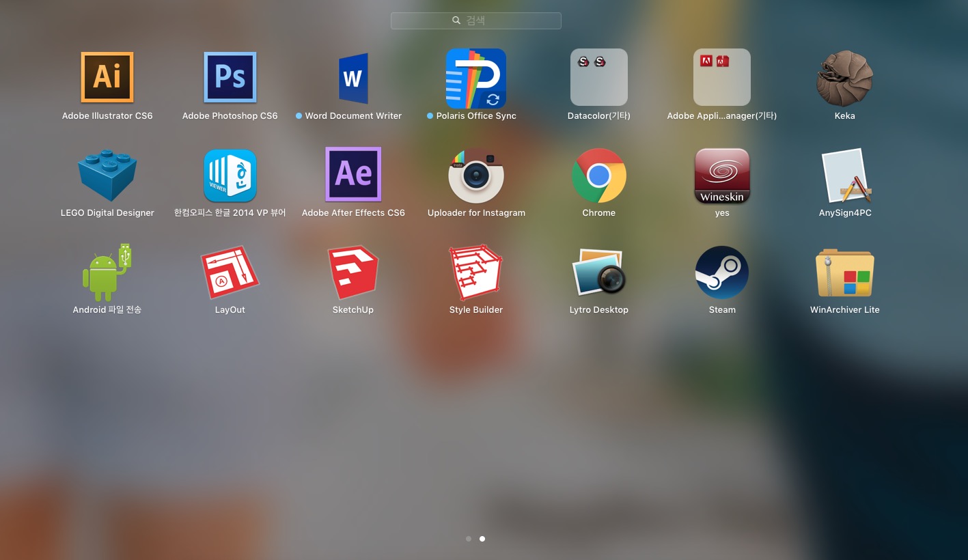Open LEGO Digital Designer
Screen dimensions: 968x560
[x=107, y=175]
